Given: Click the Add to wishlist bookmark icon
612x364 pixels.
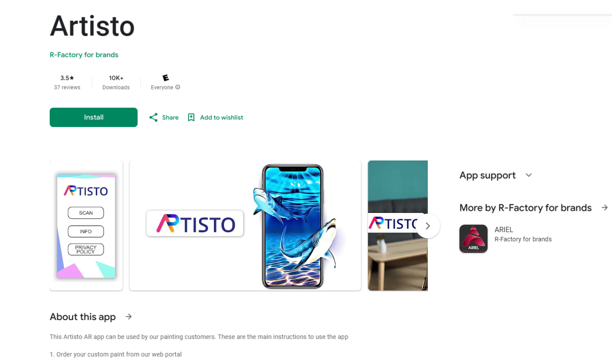Looking at the screenshot, I should 191,117.
